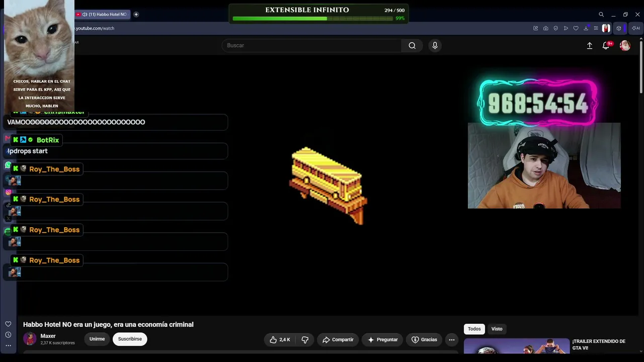The width and height of the screenshot is (644, 362).
Task: Switch to the Habbo Hotel NO browser tab
Action: pos(103,14)
